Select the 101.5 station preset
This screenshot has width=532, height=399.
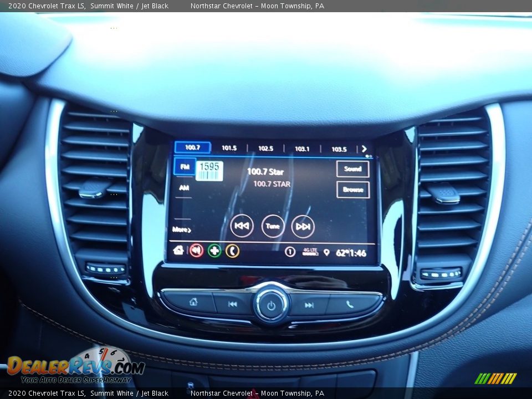coord(229,148)
